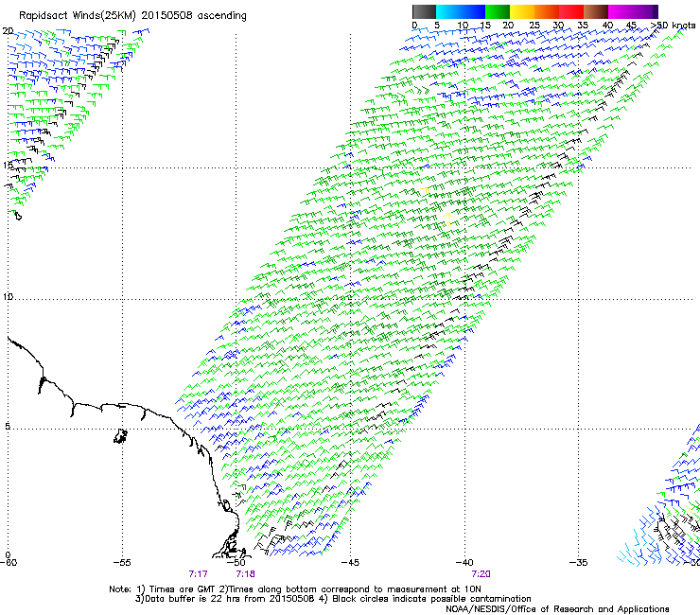Image resolution: width=700 pixels, height=615 pixels.
Task: Click longitude label "-60" on bottom axis
Action: click(9, 562)
